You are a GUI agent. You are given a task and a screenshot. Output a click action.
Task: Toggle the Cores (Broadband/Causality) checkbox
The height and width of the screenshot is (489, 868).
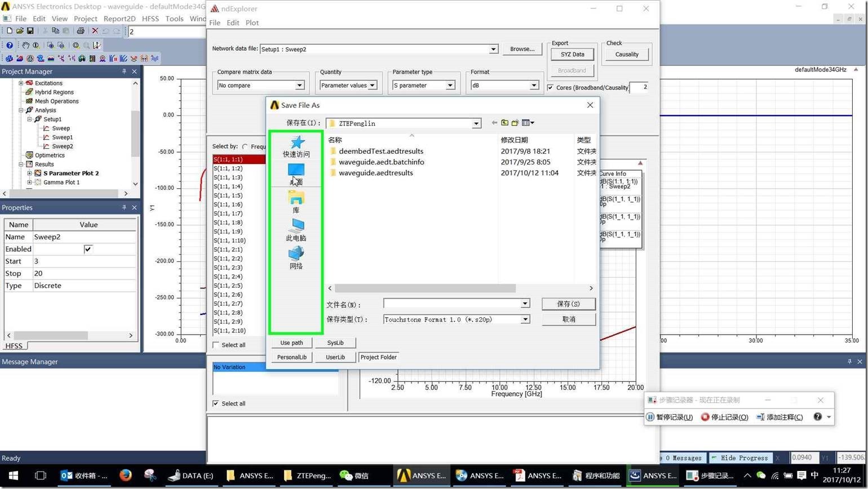550,87
